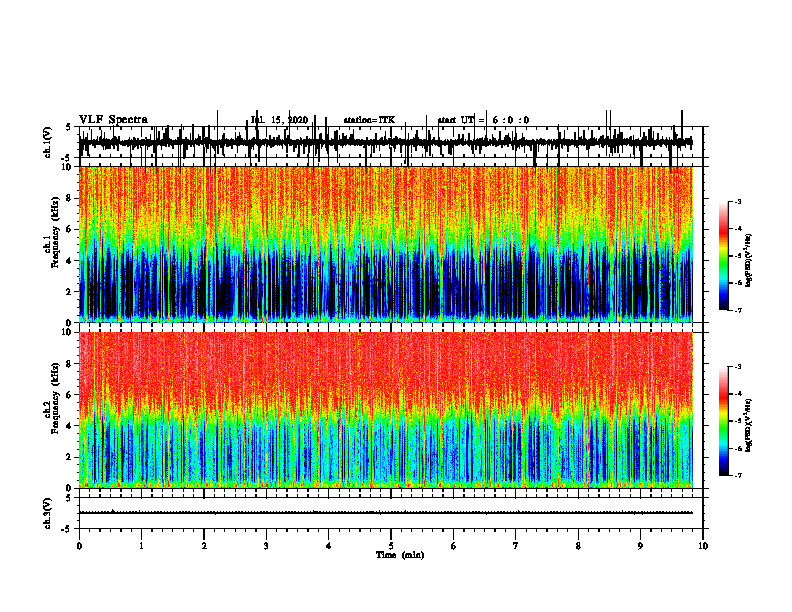This screenshot has width=792, height=612.
Task: Click the time axis tick label '10'
Action: pyautogui.click(x=703, y=546)
